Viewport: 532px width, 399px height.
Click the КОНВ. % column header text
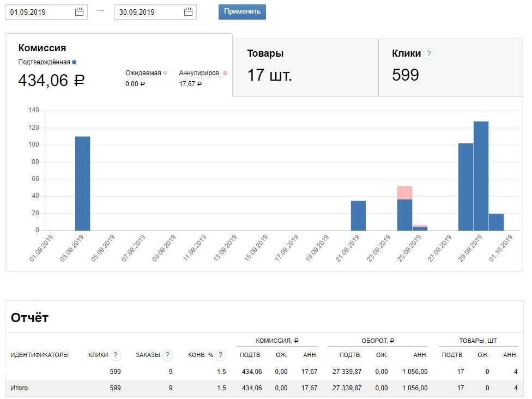[201, 355]
